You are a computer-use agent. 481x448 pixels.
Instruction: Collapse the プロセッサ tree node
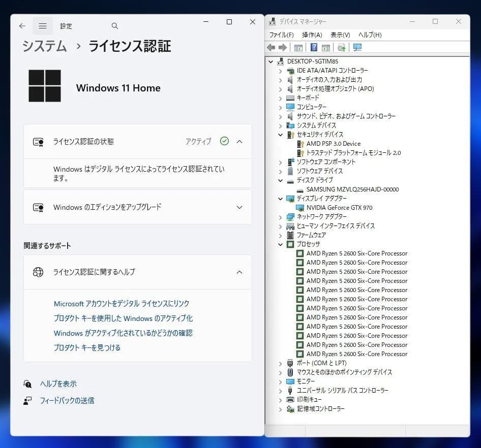click(280, 244)
